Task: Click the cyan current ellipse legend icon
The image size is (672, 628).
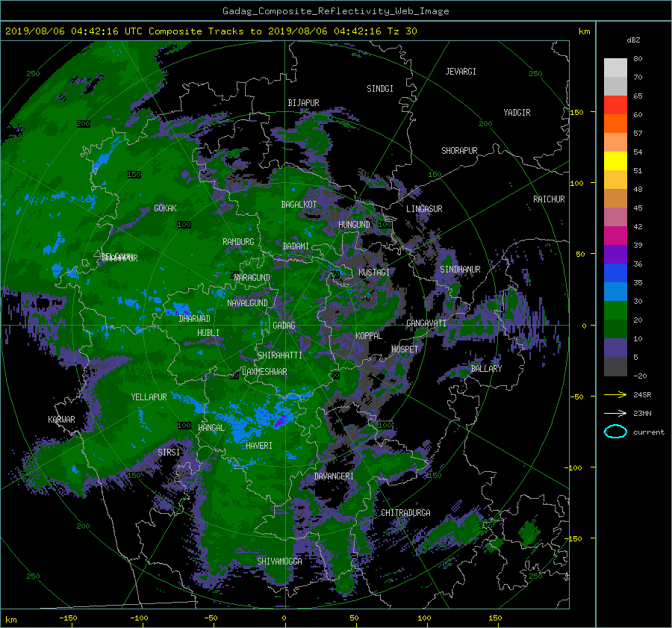Action: pyautogui.click(x=615, y=432)
